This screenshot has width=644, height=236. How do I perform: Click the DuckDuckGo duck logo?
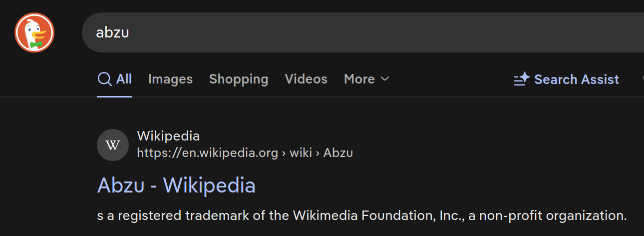pyautogui.click(x=34, y=32)
